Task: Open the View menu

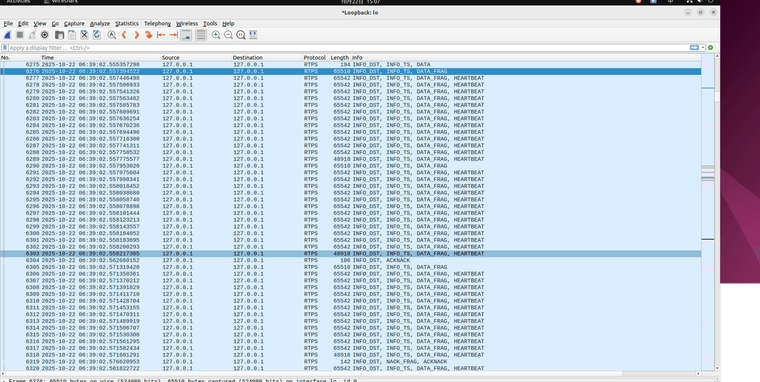Action: tap(40, 23)
